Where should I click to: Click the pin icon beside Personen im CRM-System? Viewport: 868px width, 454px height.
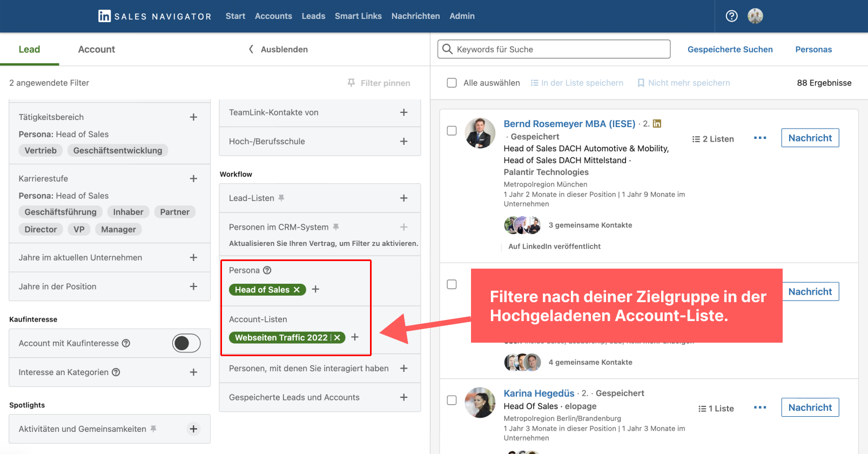point(336,227)
